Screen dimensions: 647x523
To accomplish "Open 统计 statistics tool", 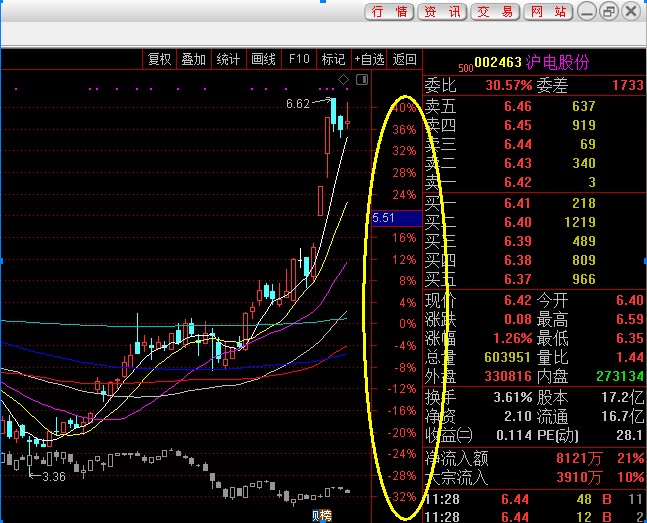I will coord(228,59).
